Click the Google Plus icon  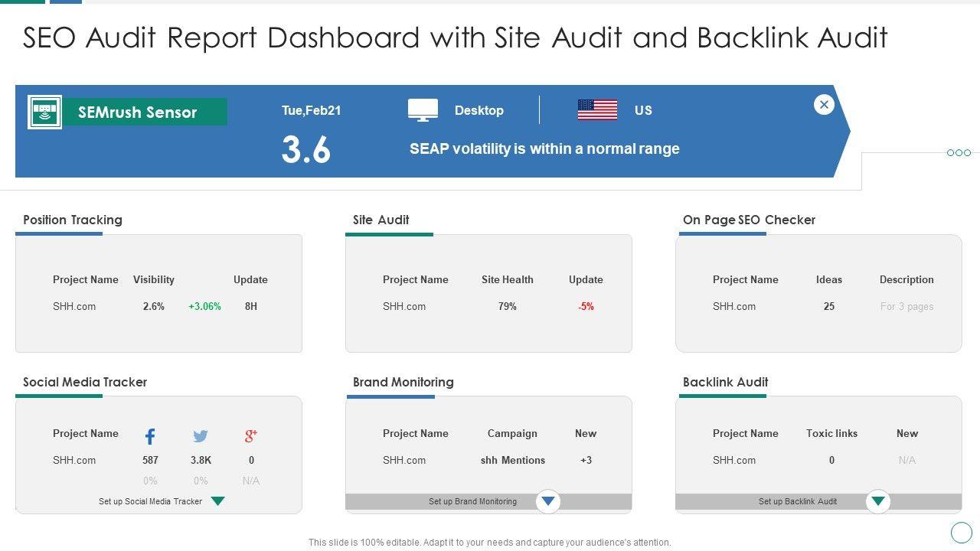pyautogui.click(x=251, y=436)
